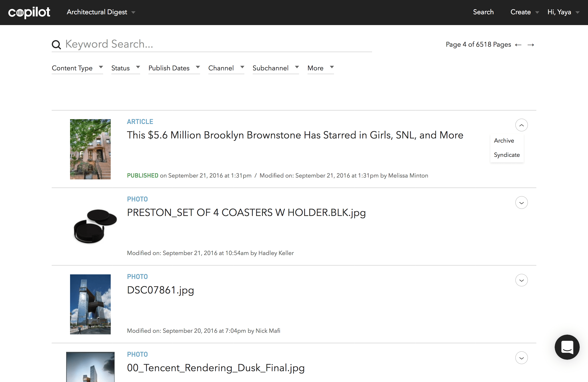Click 'Modified on' line by Hadley Keller

click(210, 253)
